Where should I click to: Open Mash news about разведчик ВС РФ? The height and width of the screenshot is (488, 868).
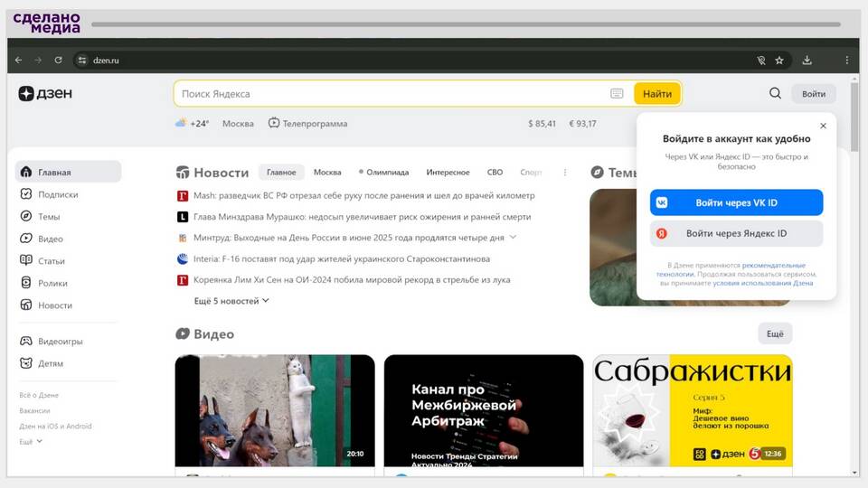coord(363,195)
